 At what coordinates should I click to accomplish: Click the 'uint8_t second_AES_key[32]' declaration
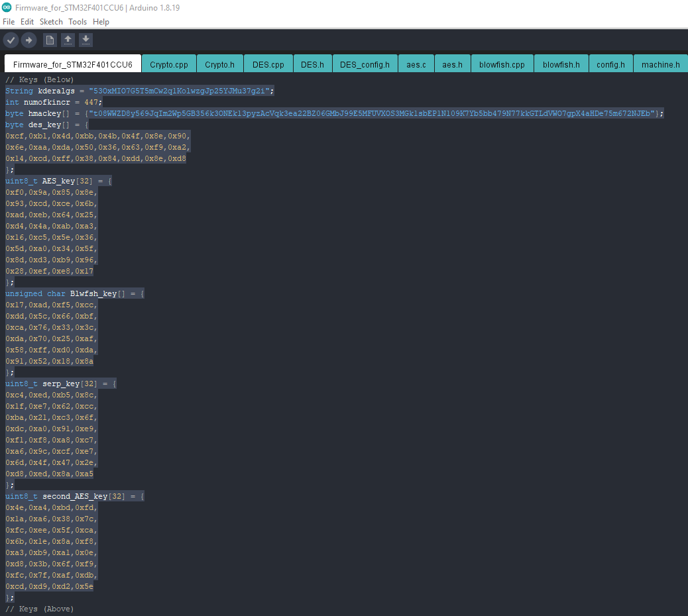click(x=75, y=496)
